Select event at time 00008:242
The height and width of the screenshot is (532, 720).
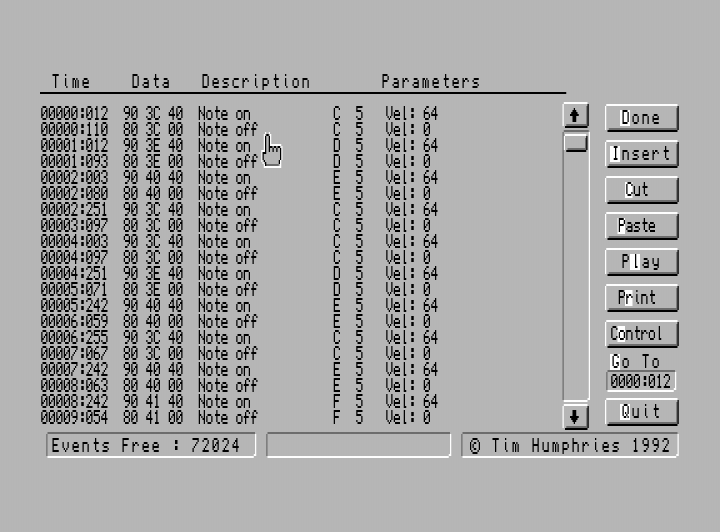239,401
